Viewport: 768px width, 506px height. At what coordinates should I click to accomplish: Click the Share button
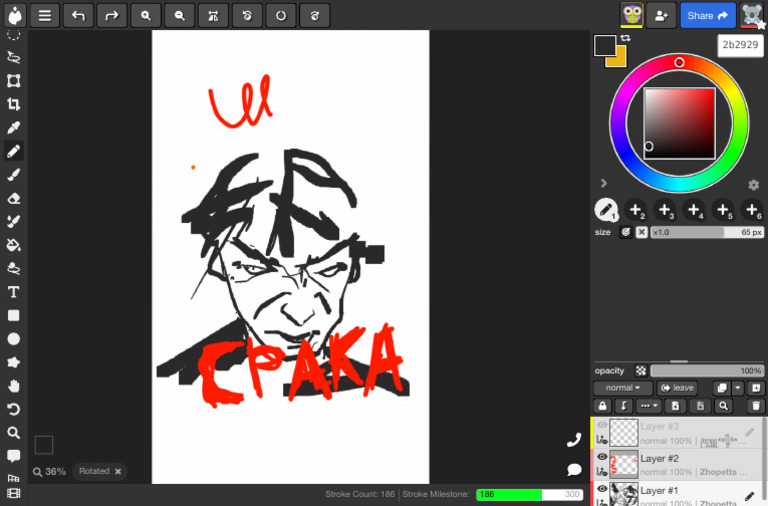pos(708,16)
